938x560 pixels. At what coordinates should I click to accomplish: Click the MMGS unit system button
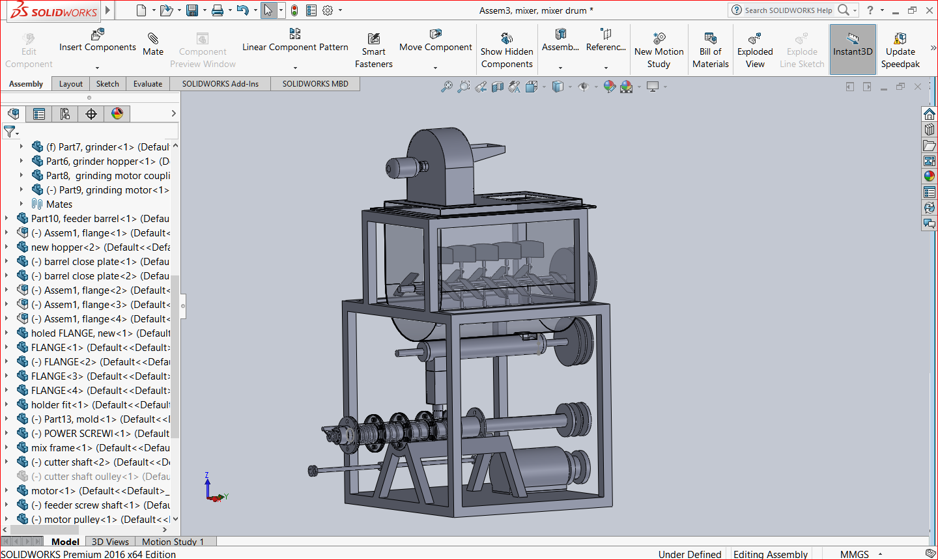click(854, 554)
